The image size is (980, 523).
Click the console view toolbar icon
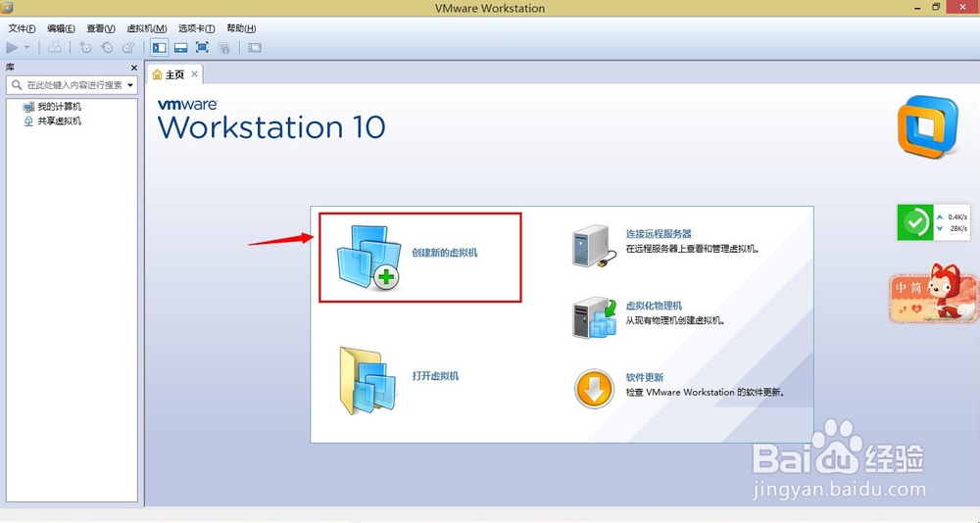point(255,47)
